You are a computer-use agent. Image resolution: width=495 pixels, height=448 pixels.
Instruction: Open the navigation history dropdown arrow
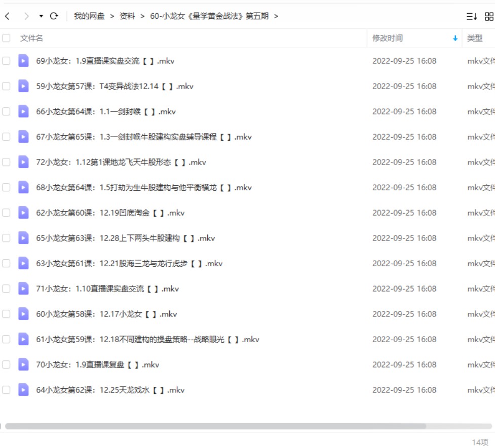point(41,16)
